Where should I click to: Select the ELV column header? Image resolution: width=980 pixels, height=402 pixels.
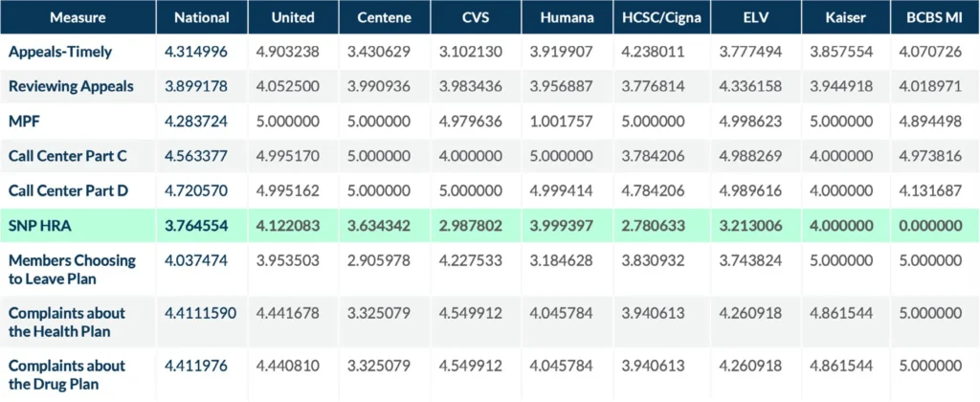tap(753, 18)
